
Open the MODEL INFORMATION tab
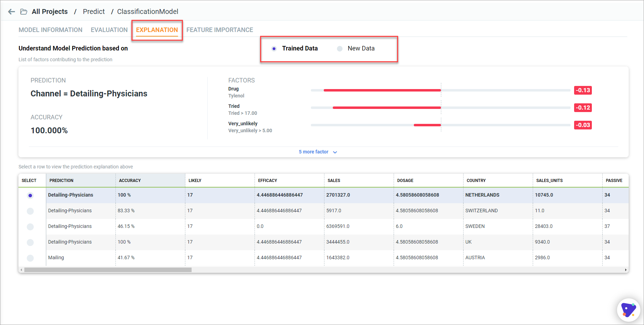[x=50, y=30]
